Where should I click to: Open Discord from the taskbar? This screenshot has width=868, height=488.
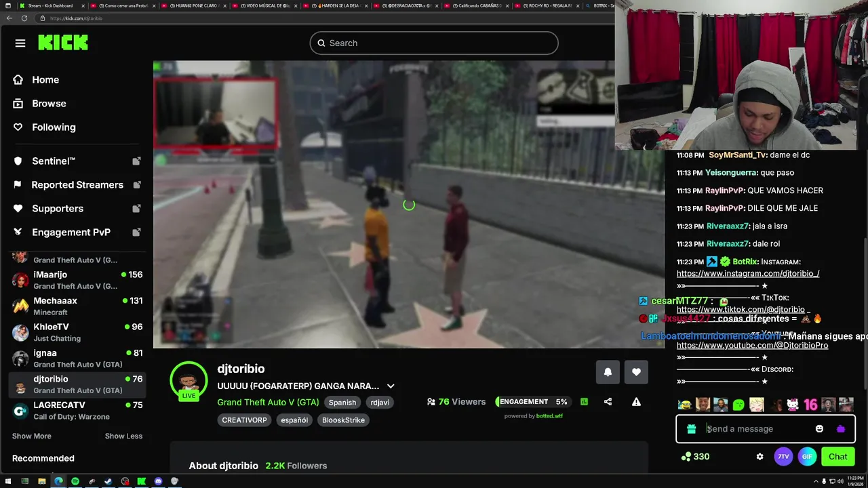(158, 481)
